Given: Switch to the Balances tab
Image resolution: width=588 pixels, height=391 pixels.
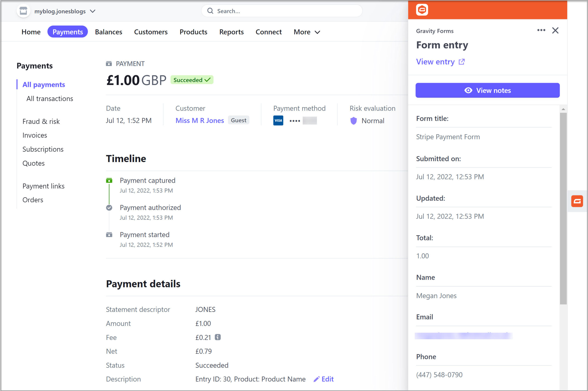Looking at the screenshot, I should coord(108,32).
